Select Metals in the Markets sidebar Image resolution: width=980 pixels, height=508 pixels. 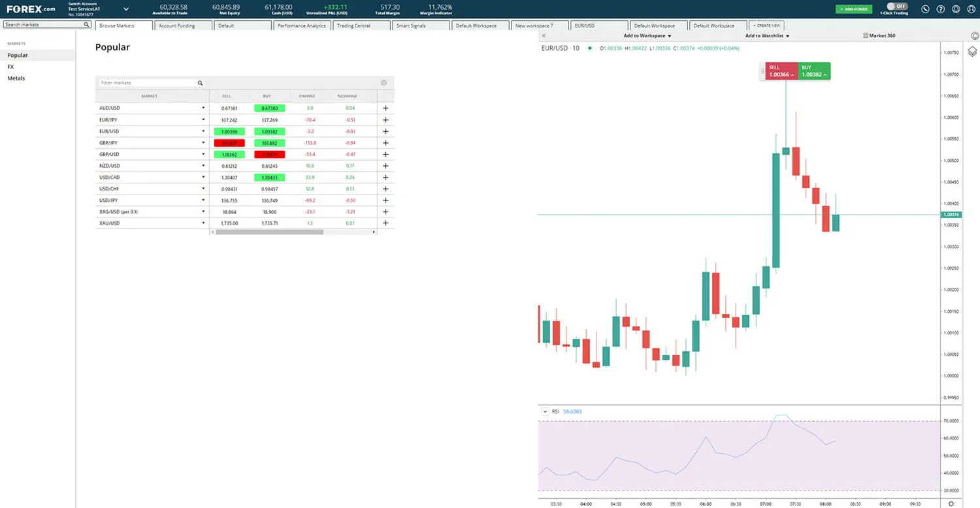16,78
